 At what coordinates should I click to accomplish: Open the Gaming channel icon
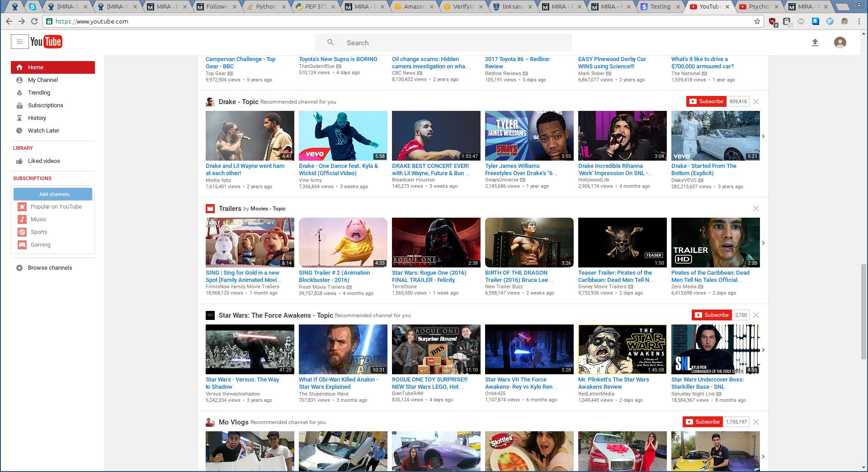pos(22,245)
